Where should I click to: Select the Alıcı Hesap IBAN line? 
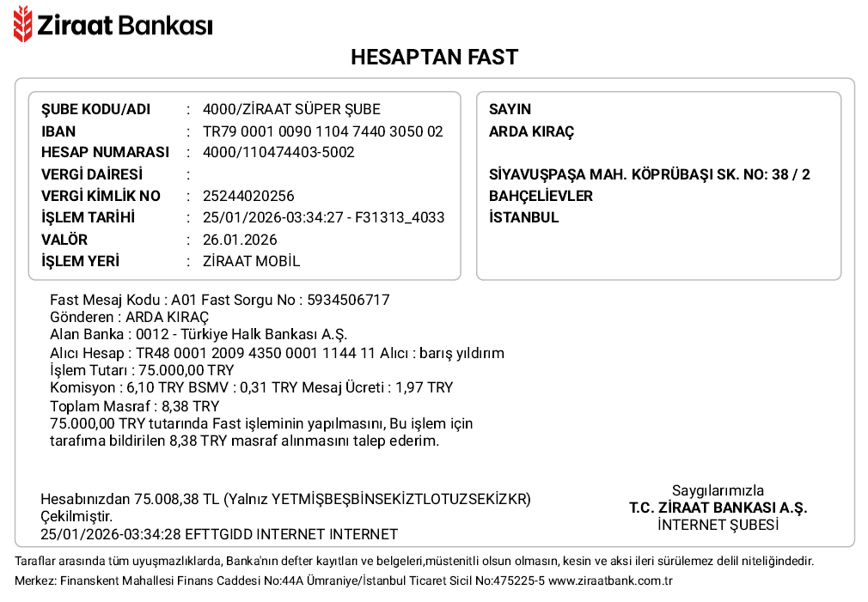[277, 353]
